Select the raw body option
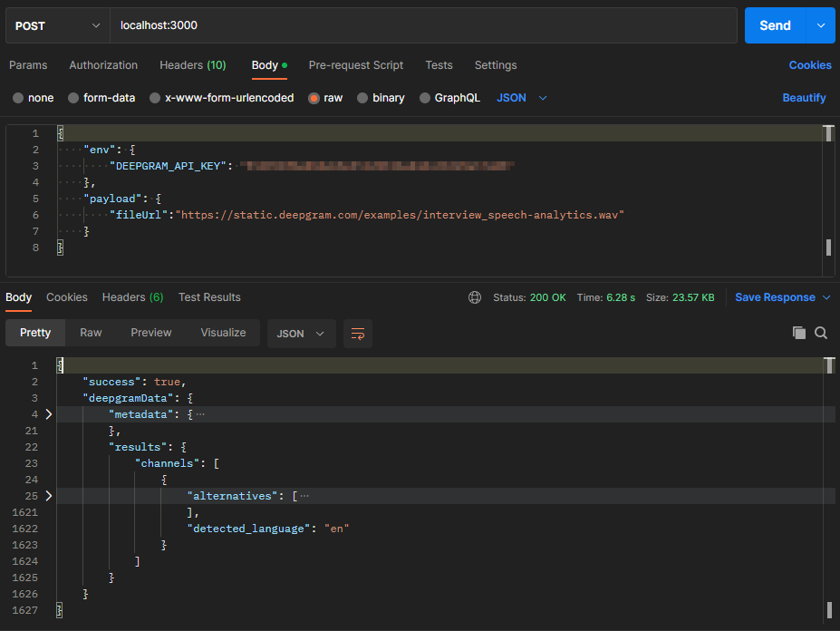The image size is (840, 631). point(325,98)
